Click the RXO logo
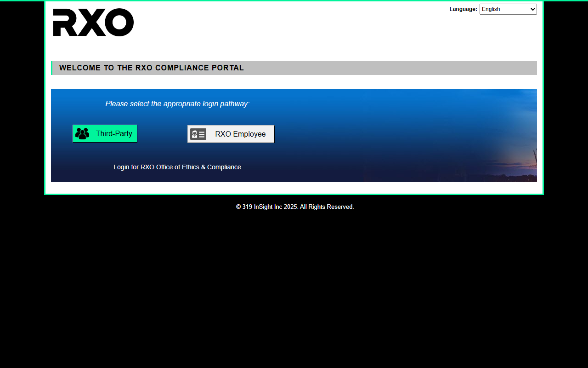Viewport: 588px width, 368px height. tap(93, 22)
